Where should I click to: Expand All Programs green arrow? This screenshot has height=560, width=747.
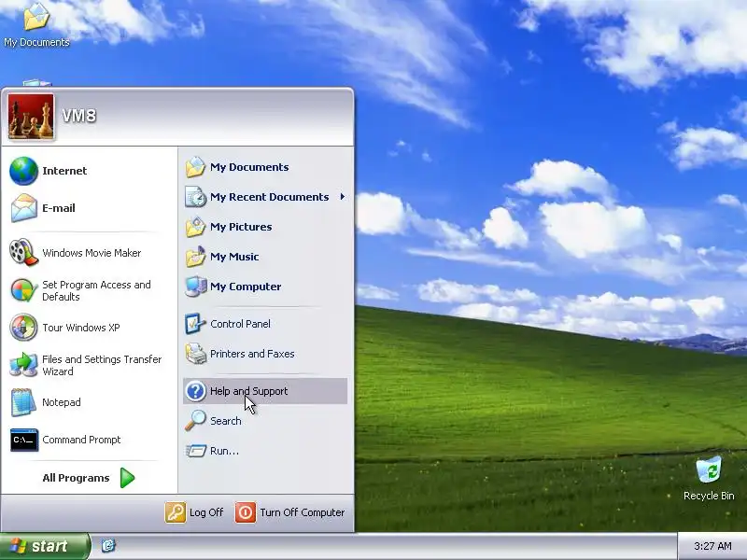[127, 478]
